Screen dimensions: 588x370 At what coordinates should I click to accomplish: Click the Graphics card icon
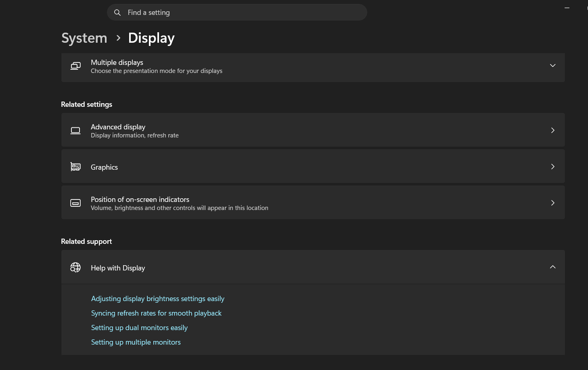pyautogui.click(x=75, y=167)
